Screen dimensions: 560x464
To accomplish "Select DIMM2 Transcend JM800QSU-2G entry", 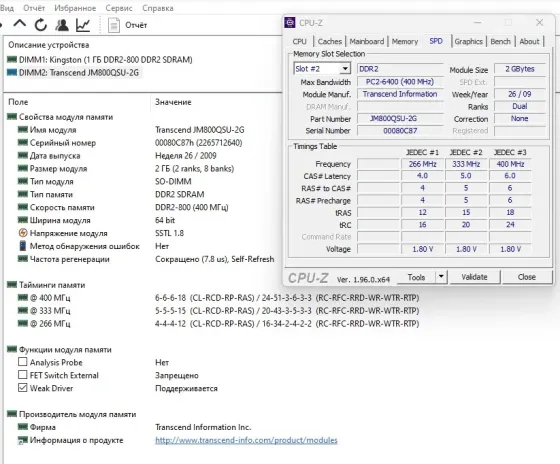I will click(x=73, y=73).
